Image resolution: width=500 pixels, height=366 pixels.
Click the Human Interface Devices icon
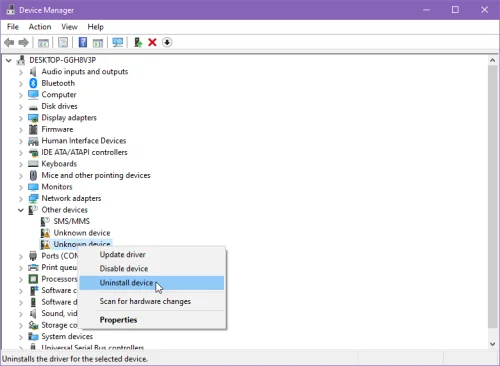click(33, 141)
